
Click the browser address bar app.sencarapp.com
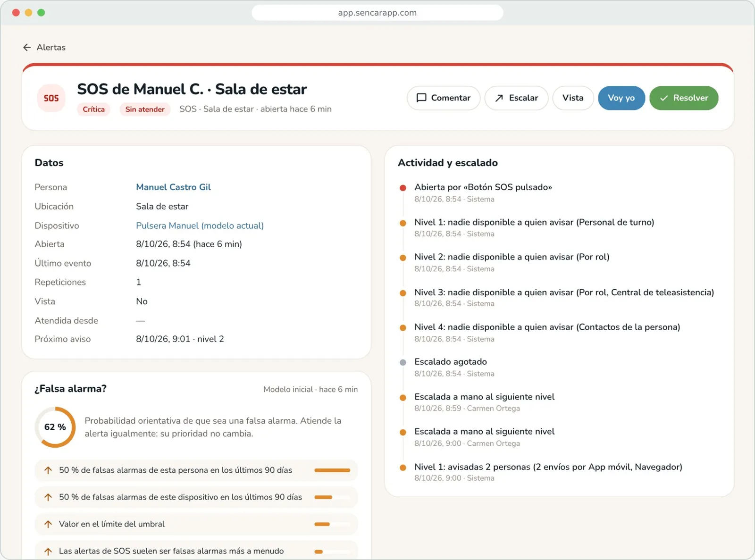(x=377, y=13)
